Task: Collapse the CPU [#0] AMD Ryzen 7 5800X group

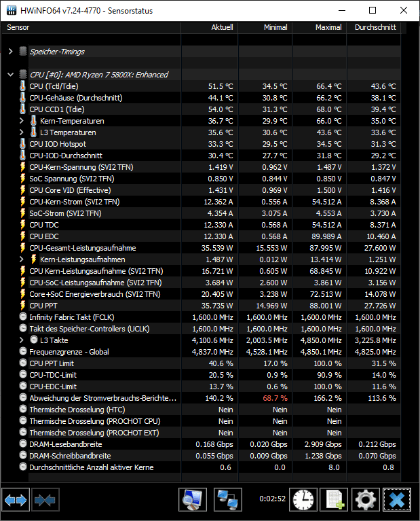Action: coord(11,75)
